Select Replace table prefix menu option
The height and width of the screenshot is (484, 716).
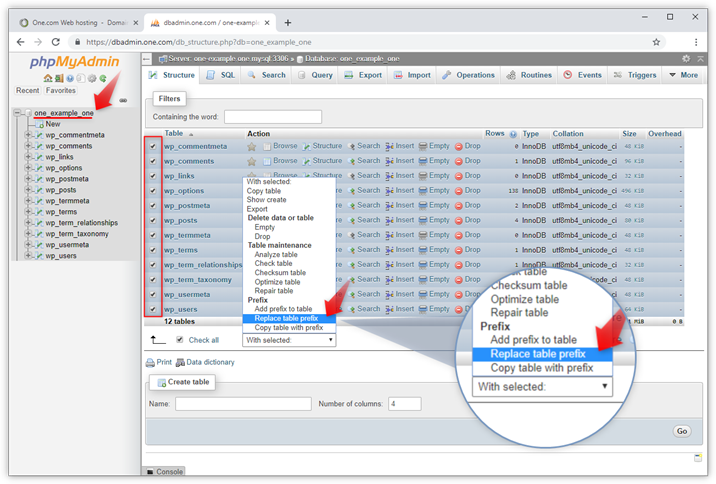pyautogui.click(x=287, y=318)
